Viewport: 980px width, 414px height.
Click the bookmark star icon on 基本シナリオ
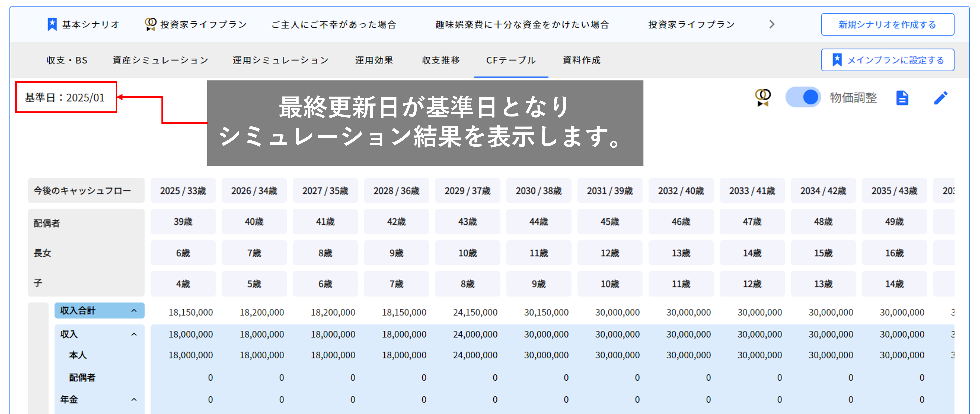pyautogui.click(x=52, y=24)
